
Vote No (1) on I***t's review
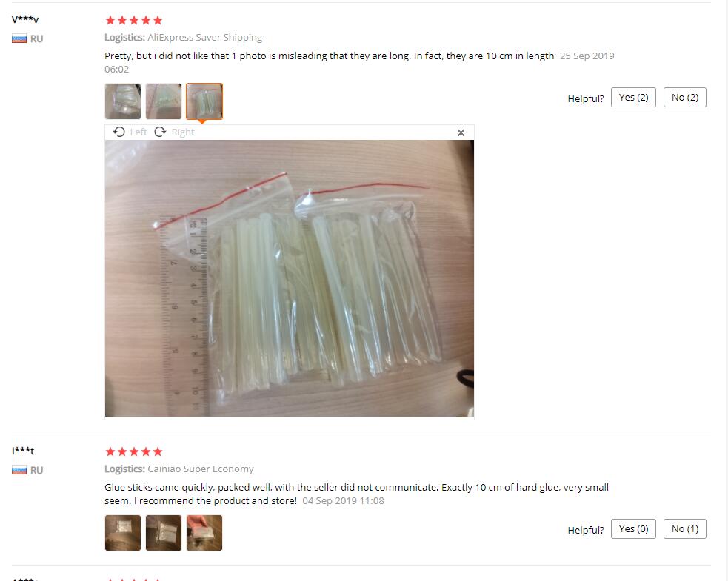click(685, 529)
